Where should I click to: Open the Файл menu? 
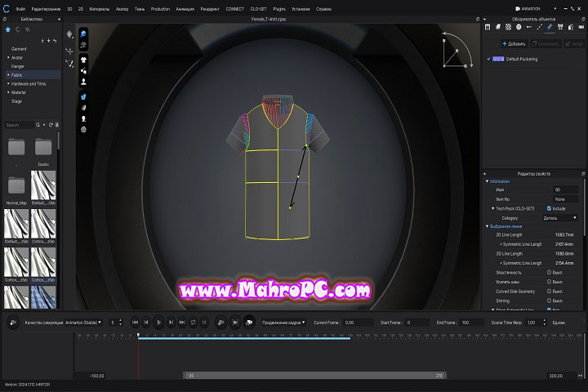21,9
